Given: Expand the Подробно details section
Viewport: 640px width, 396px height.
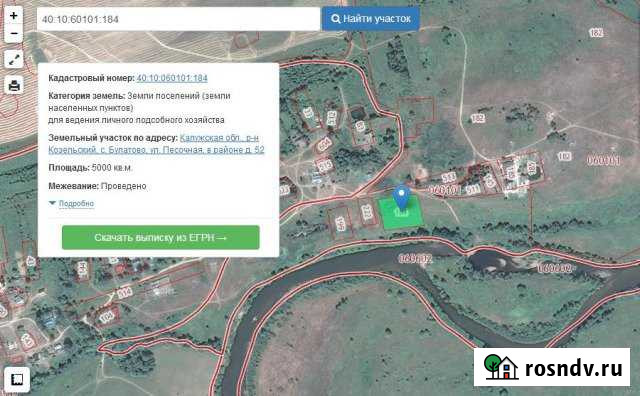Looking at the screenshot, I should point(76,203).
